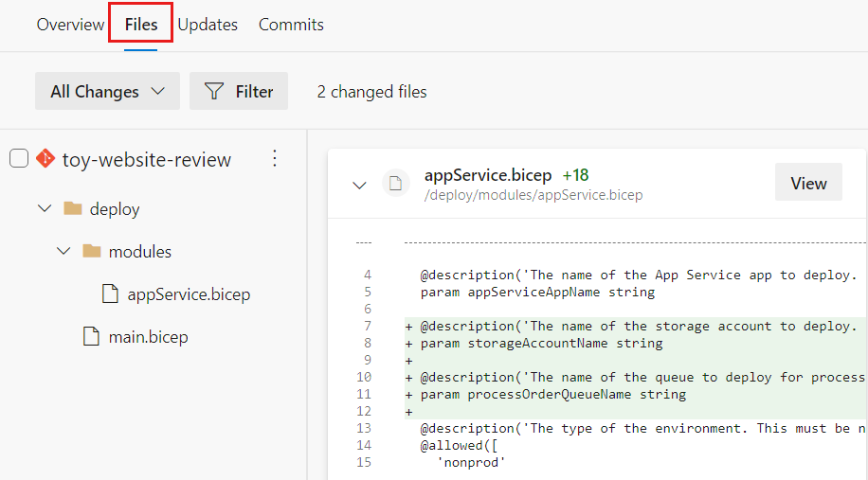
Task: Click the Filter button
Action: [239, 91]
